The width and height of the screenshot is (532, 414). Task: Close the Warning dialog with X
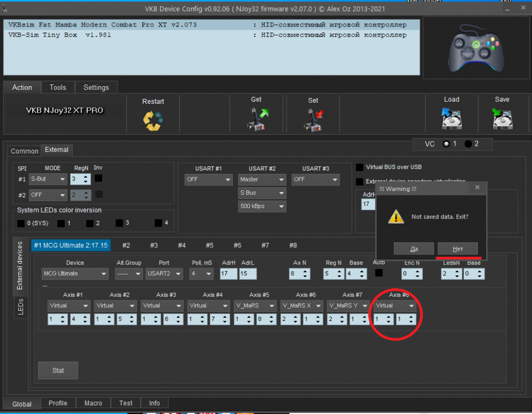click(x=477, y=188)
